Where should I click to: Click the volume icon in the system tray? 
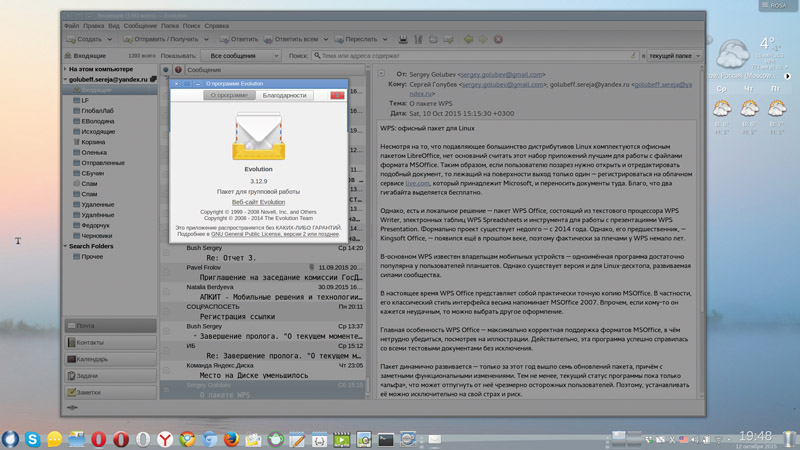[695, 439]
